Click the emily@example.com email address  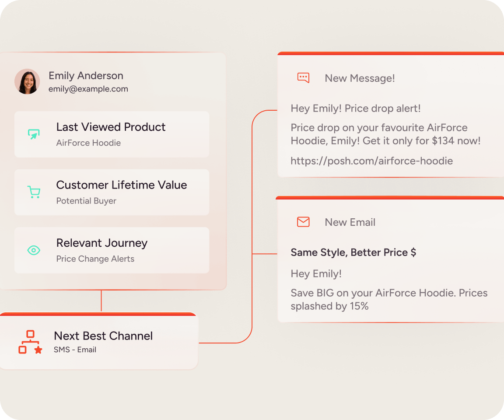[88, 89]
